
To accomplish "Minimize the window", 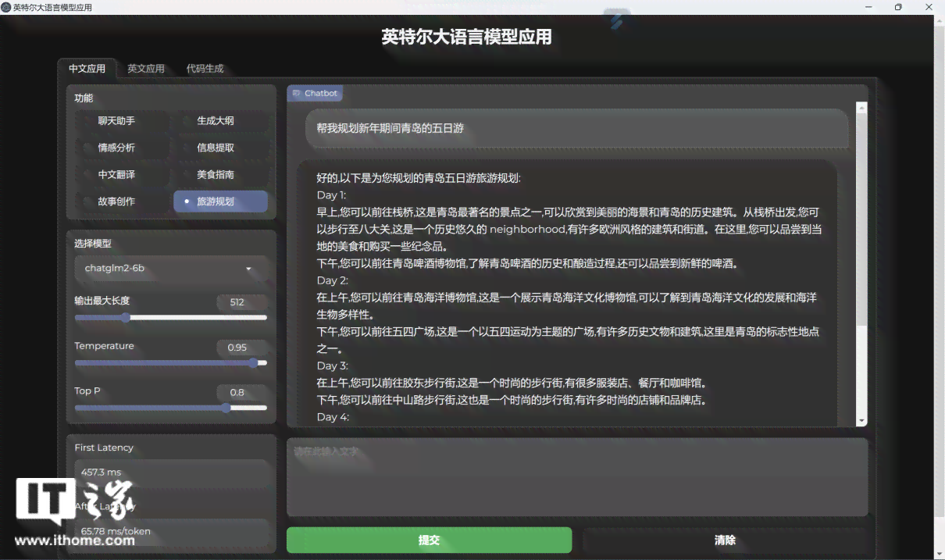I will tap(869, 7).
